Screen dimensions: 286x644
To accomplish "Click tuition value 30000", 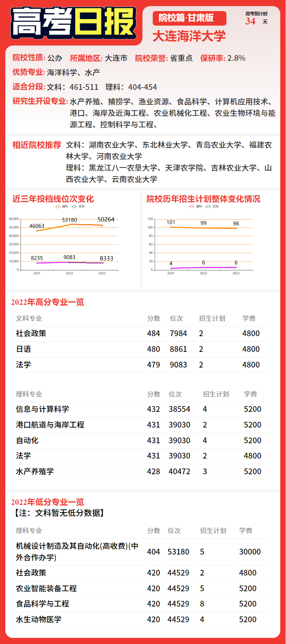I will pos(250,552).
